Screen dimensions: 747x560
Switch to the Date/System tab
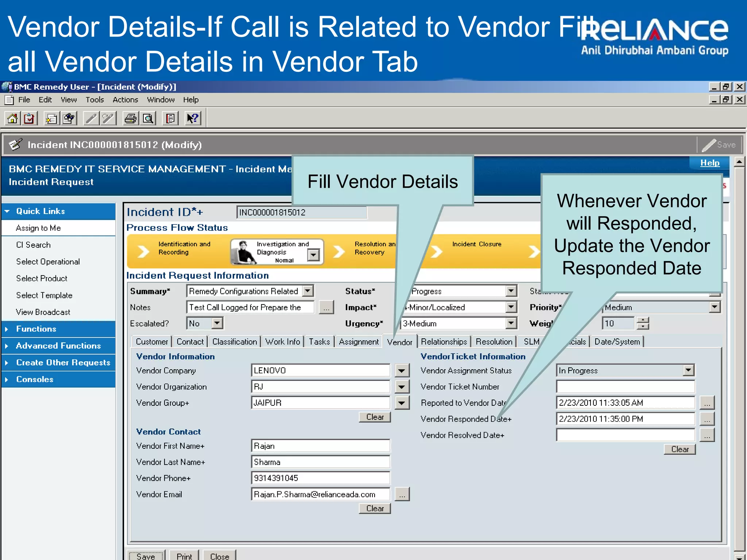coord(617,342)
